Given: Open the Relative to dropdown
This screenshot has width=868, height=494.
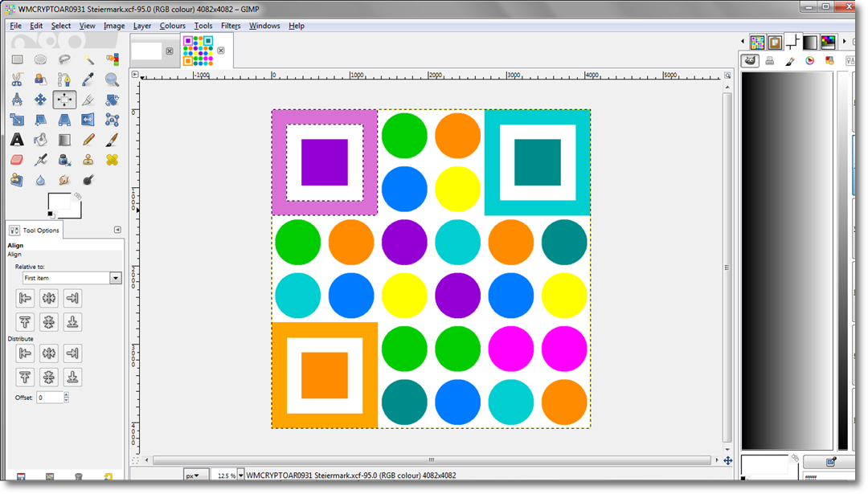Looking at the screenshot, I should click(x=72, y=278).
